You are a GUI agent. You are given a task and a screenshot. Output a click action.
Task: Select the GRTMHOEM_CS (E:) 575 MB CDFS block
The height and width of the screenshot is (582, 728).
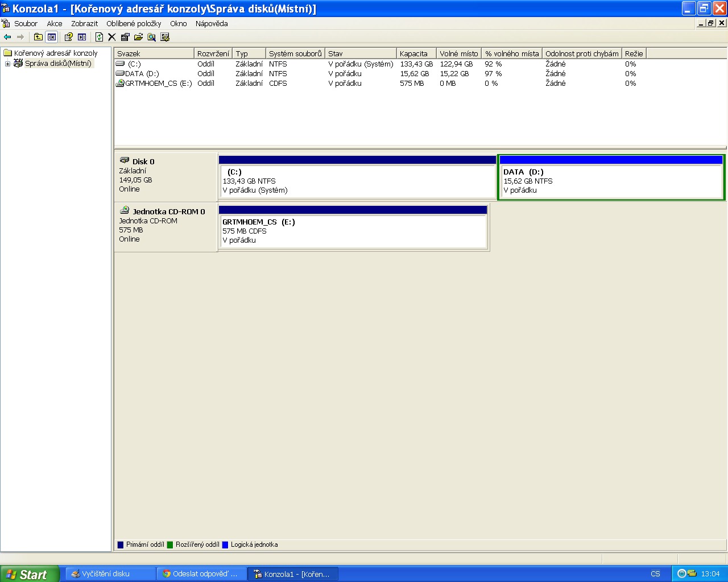click(353, 227)
